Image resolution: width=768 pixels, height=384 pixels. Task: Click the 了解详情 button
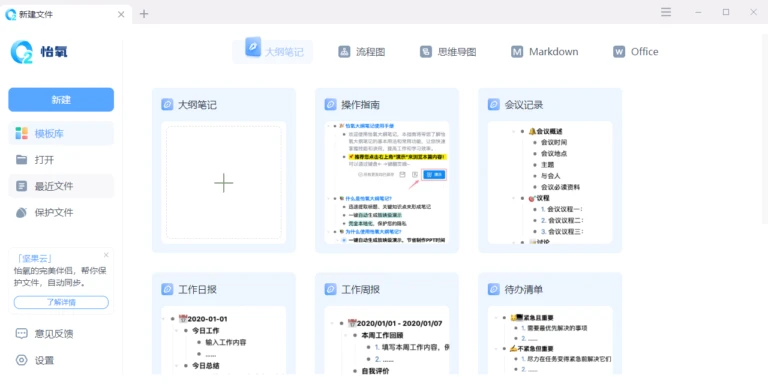point(61,302)
